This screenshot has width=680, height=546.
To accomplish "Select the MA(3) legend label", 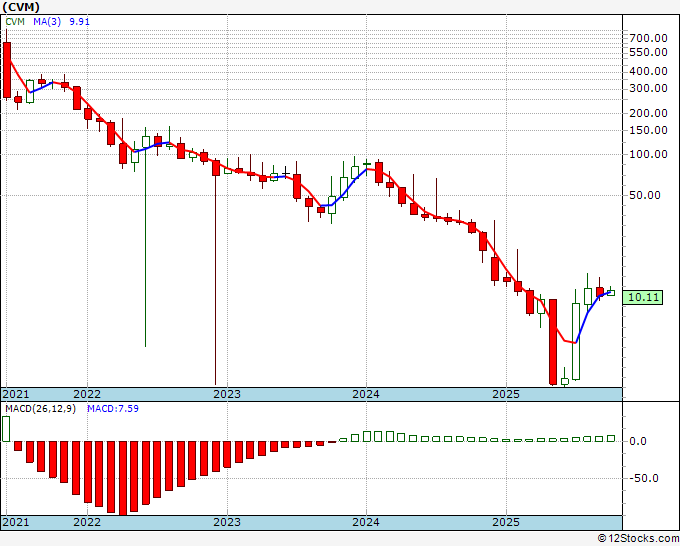I will [x=47, y=22].
